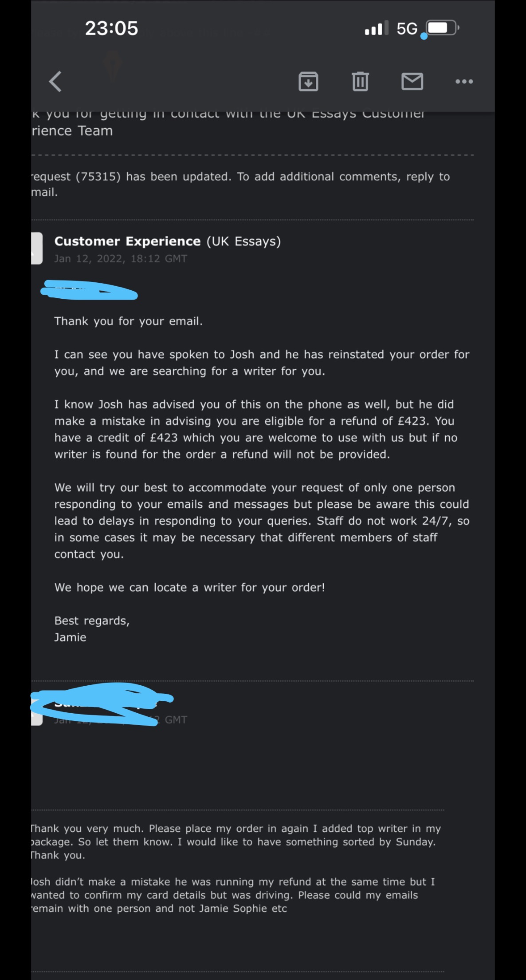Tap the 'Thank you for your email.' line
Image resolution: width=526 pixels, height=980 pixels.
[128, 321]
